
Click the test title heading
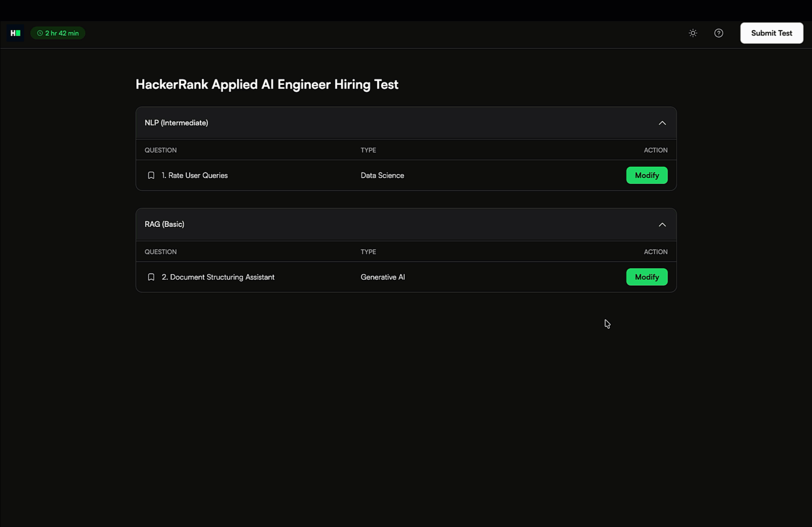(x=267, y=84)
